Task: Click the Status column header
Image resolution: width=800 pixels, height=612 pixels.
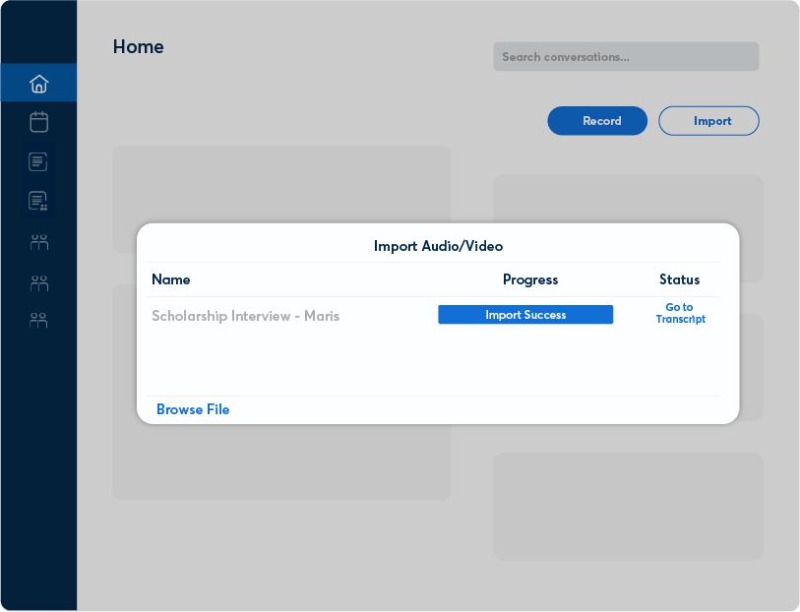Action: [679, 279]
